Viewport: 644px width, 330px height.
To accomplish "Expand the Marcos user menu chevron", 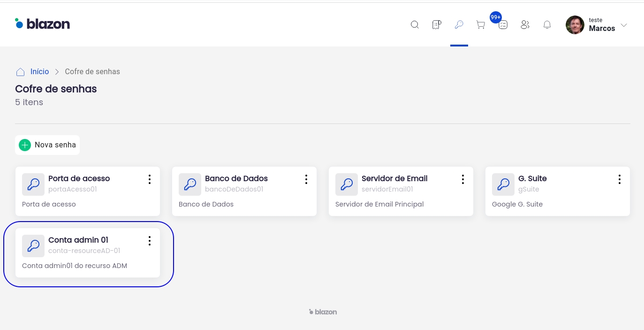I will point(624,25).
